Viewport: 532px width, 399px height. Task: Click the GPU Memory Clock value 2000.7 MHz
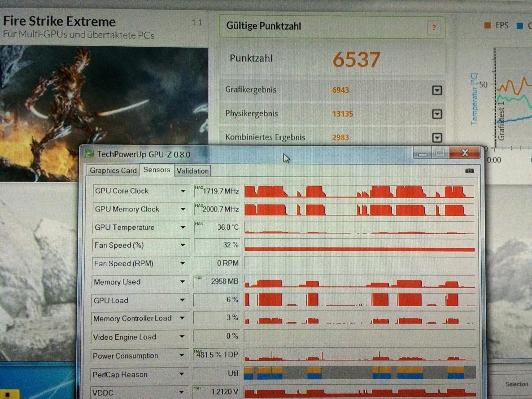click(x=217, y=209)
